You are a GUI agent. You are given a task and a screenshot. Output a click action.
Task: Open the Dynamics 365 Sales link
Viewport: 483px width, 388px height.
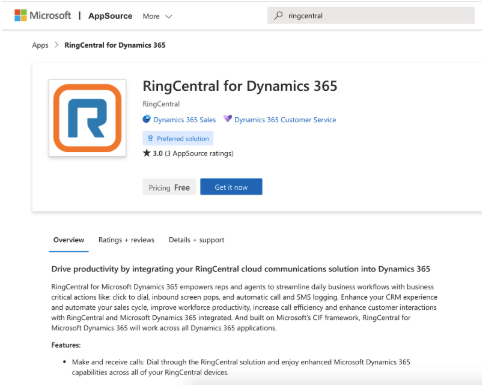pyautogui.click(x=184, y=119)
